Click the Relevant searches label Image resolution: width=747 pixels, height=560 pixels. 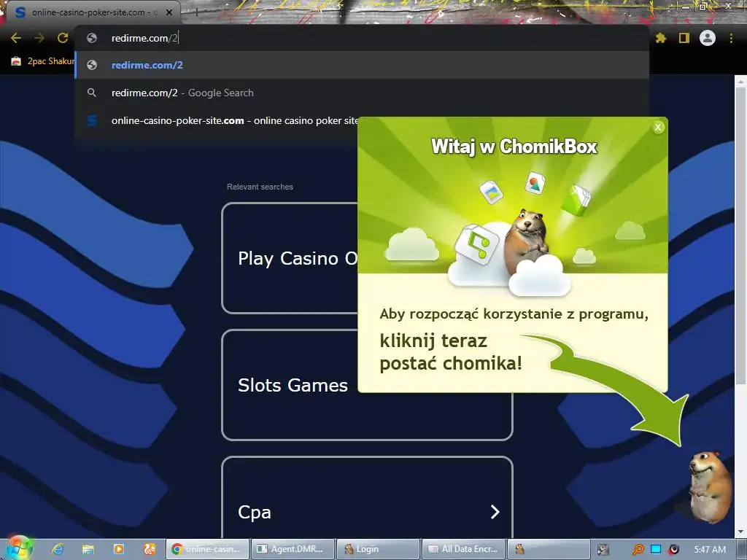(260, 187)
